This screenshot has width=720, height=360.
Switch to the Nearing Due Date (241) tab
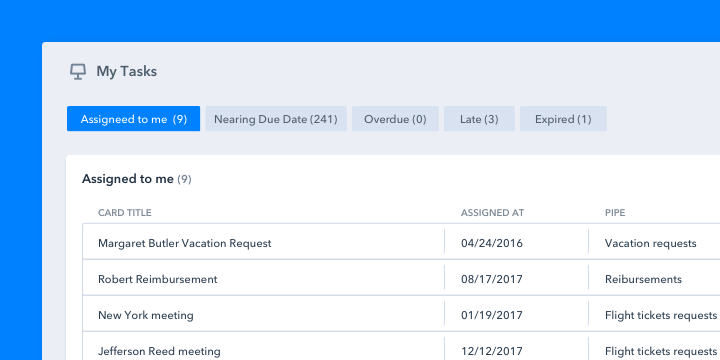tap(276, 119)
